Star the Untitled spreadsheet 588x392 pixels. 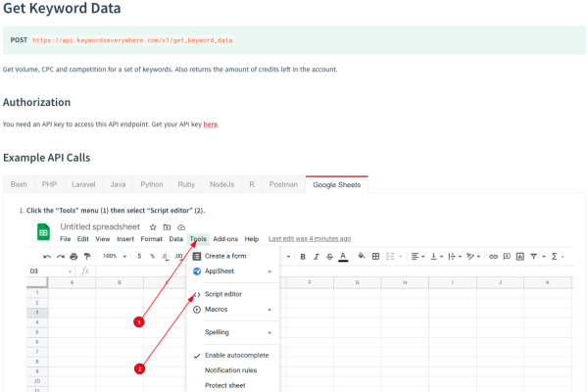coord(153,227)
